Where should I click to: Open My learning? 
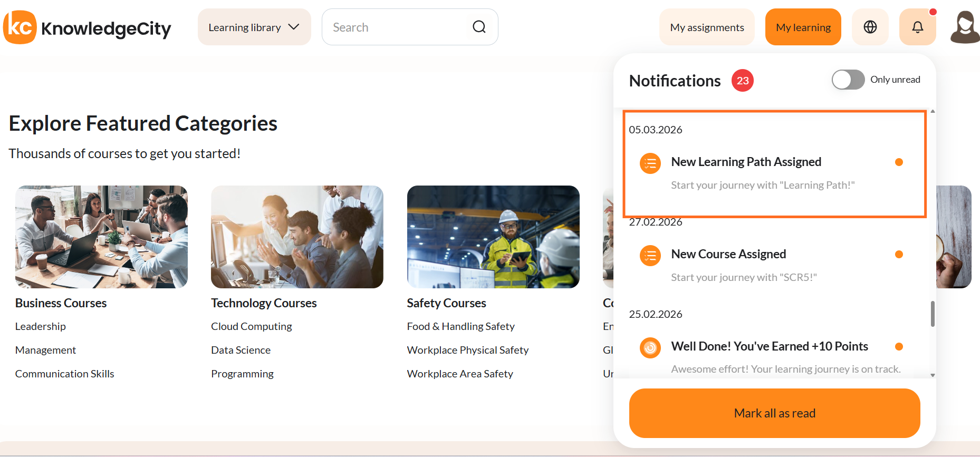803,27
